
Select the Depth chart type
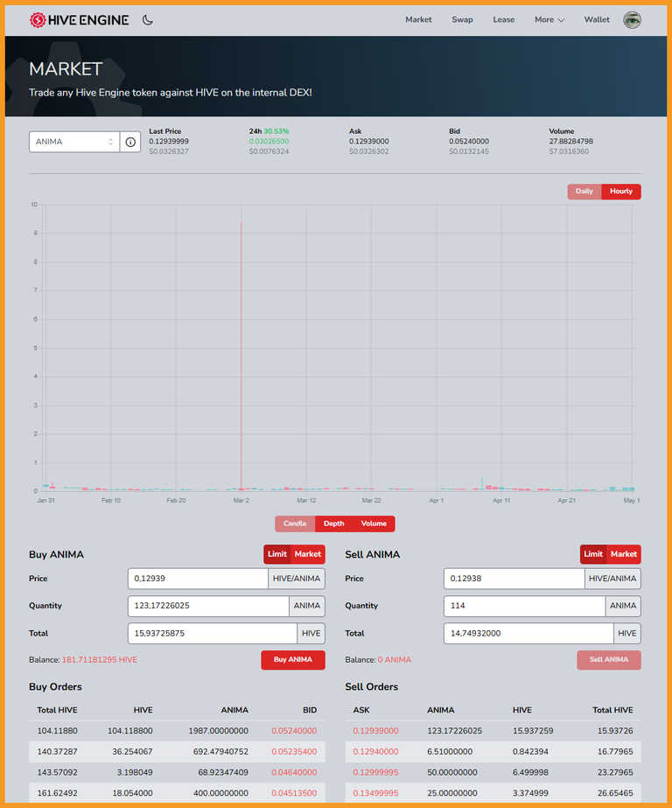[333, 523]
